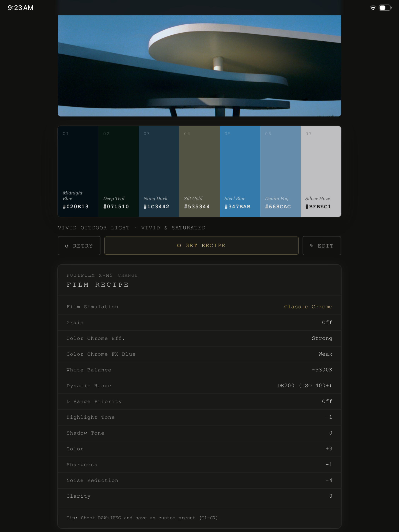This screenshot has width=399, height=532.
Task: Click the FUJIFILM X-M5 camera label
Action: click(90, 275)
